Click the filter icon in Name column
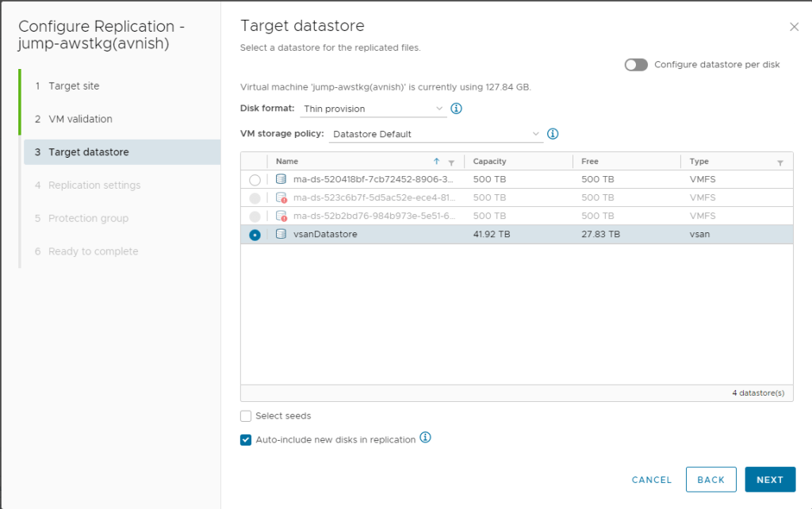Viewport: 812px width, 509px height. click(451, 162)
